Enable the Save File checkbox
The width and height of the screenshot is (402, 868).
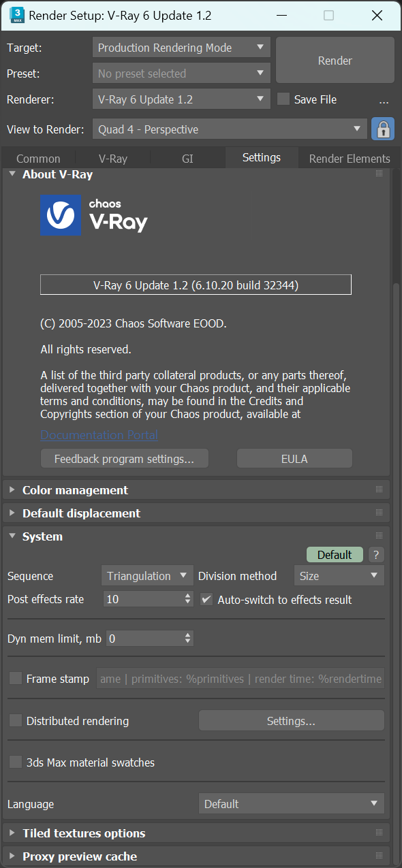click(x=283, y=99)
